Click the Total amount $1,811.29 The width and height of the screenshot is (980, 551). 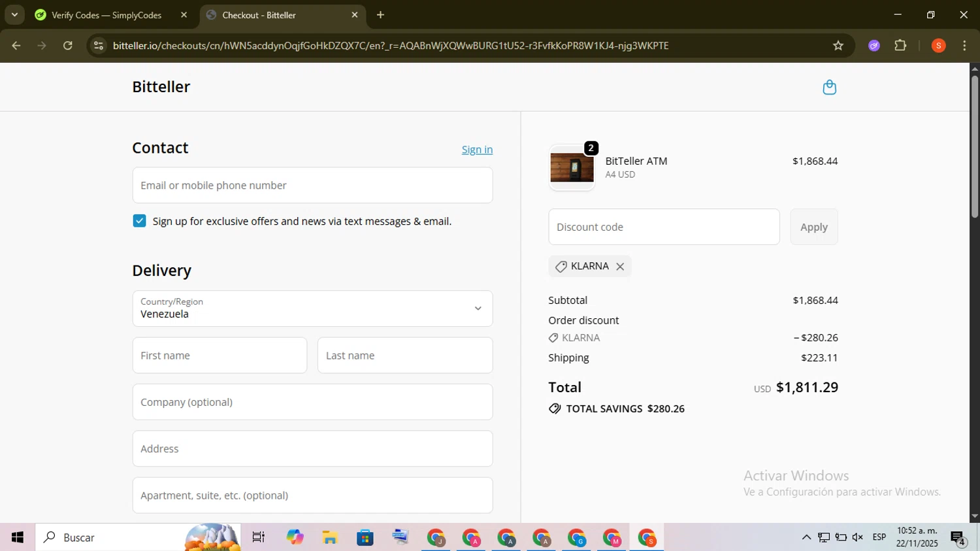coord(807,388)
